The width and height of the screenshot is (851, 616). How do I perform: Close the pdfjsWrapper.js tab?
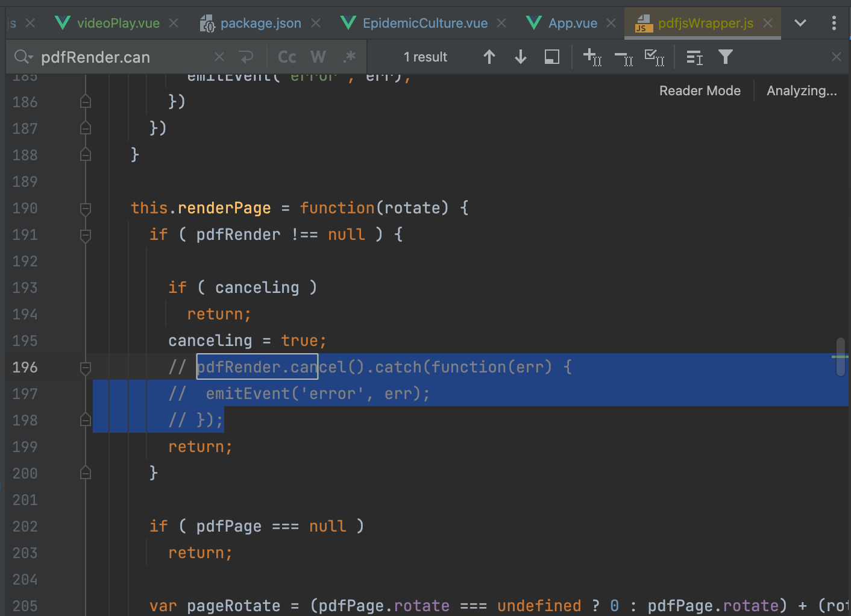pyautogui.click(x=768, y=23)
